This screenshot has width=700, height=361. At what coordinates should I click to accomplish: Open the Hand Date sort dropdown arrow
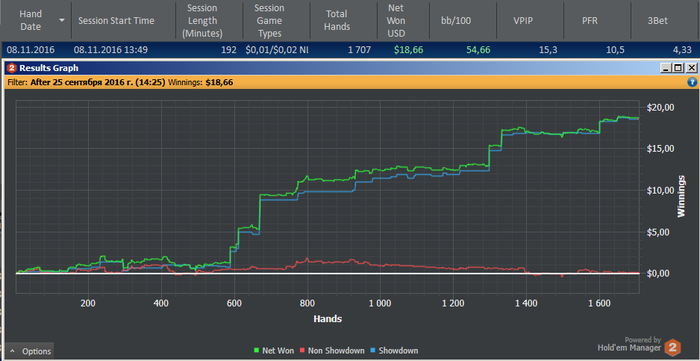tap(62, 21)
